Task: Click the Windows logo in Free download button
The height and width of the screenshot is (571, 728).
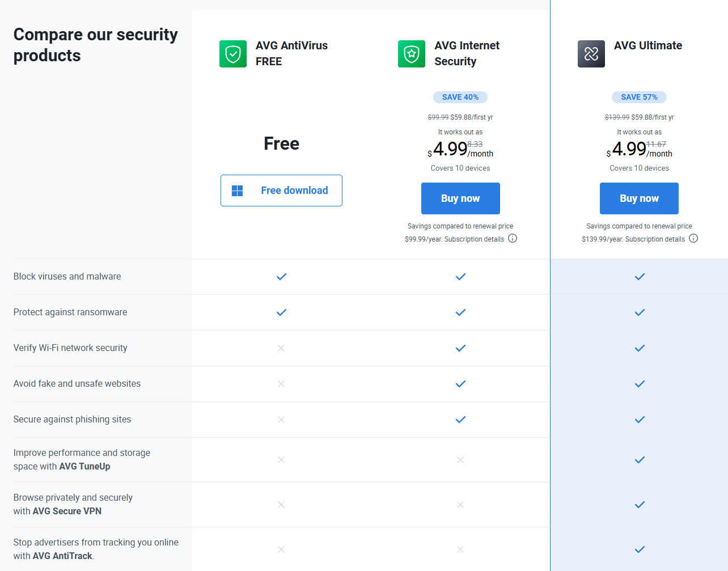Action: (238, 191)
